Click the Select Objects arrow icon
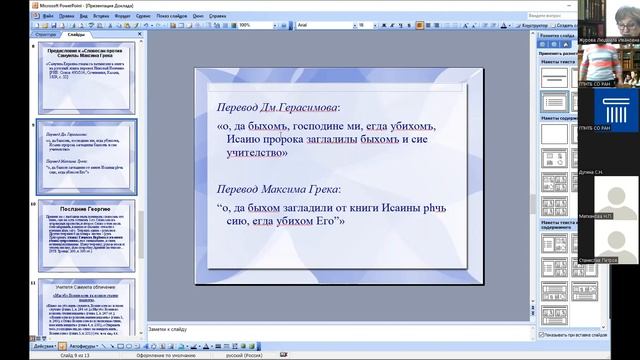Screen dimensions: 640x360 [62, 346]
